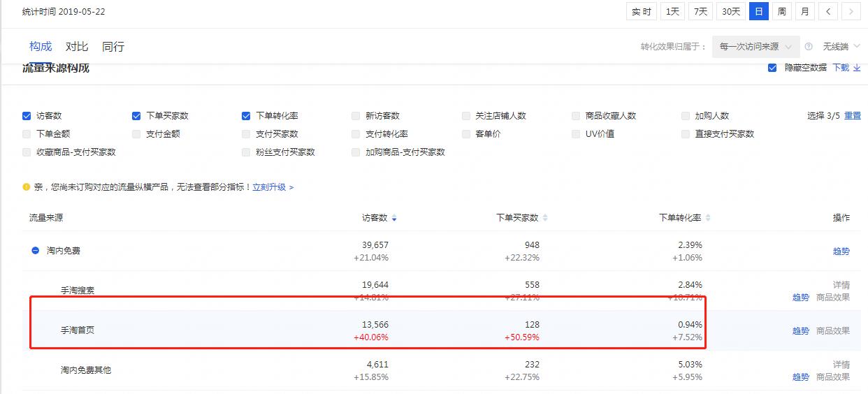This screenshot has height=394, width=868.
Task: Uncheck the 下单转化率 checkbox
Action: [x=246, y=116]
